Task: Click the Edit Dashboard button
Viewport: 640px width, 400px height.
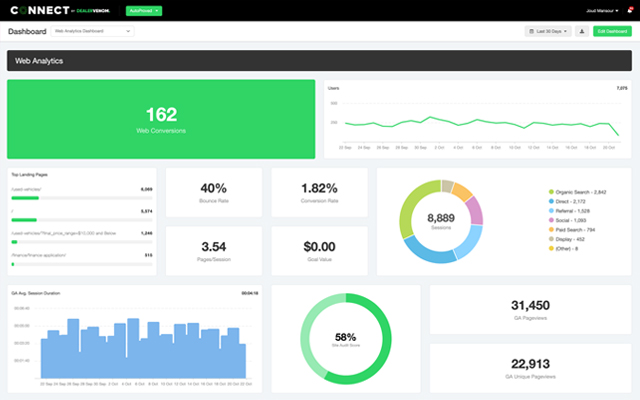Action: (x=612, y=31)
